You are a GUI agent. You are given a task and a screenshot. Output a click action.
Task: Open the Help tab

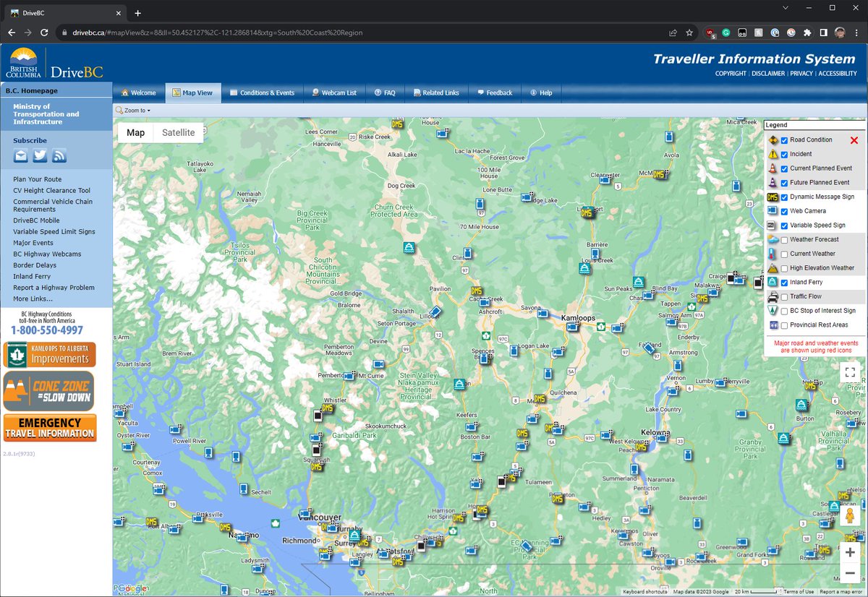(540, 93)
